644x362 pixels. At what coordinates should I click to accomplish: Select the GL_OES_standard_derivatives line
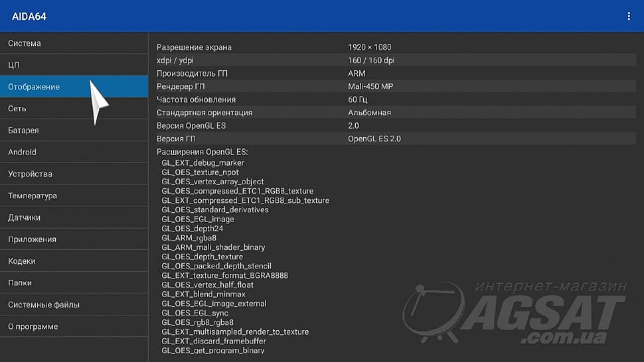click(x=215, y=210)
